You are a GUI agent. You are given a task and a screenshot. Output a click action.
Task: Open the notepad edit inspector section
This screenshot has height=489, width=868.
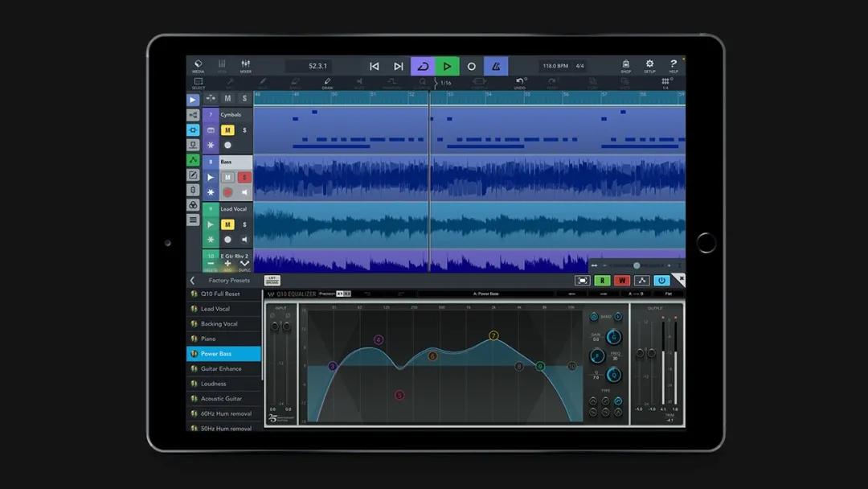click(x=193, y=175)
